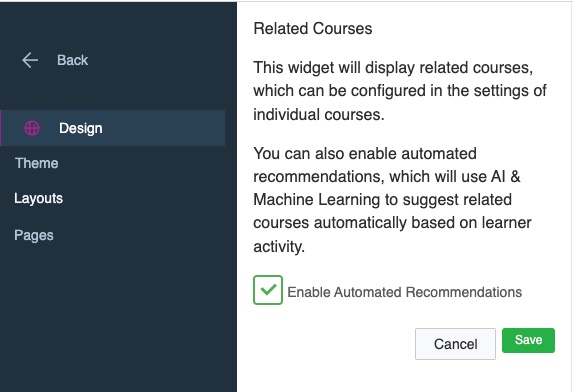Open the Layouts section

click(38, 198)
